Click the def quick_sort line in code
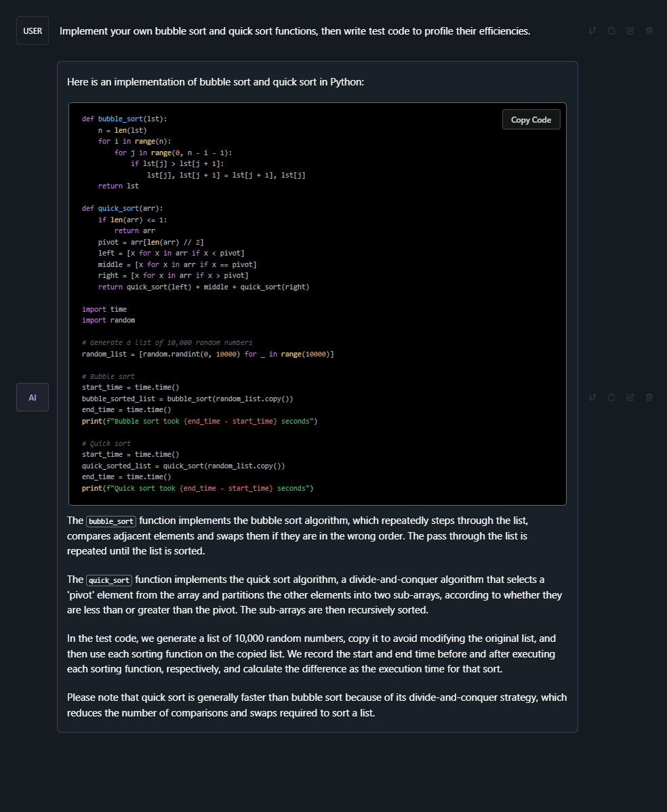 122,208
